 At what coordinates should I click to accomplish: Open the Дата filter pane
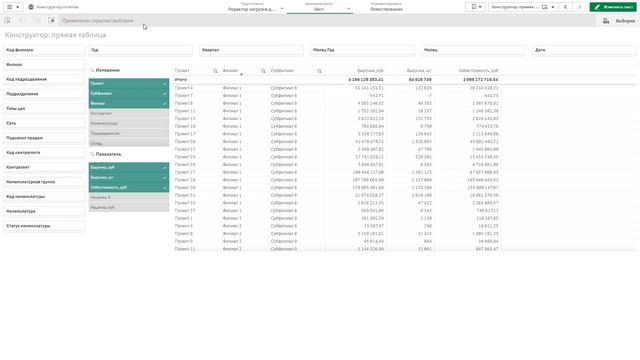(x=584, y=50)
